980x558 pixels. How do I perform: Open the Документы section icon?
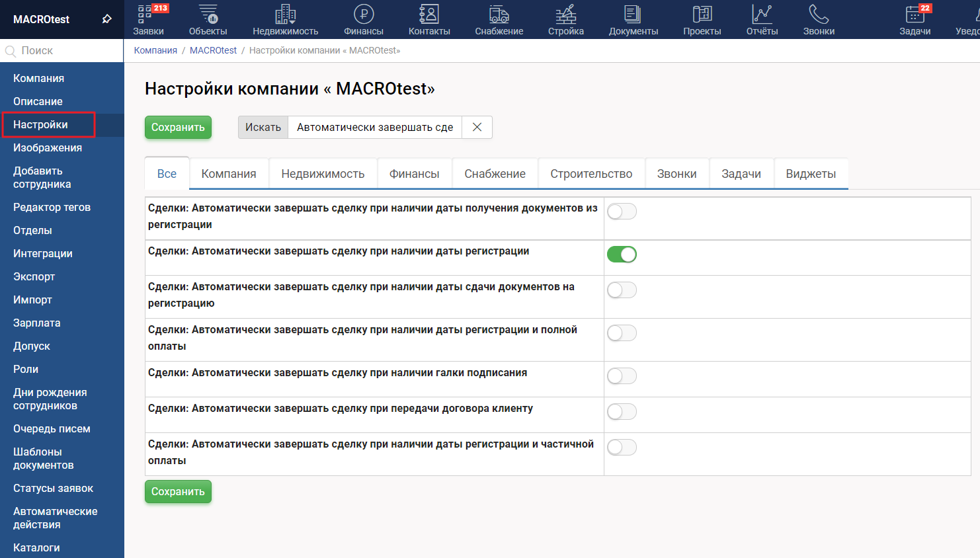633,14
